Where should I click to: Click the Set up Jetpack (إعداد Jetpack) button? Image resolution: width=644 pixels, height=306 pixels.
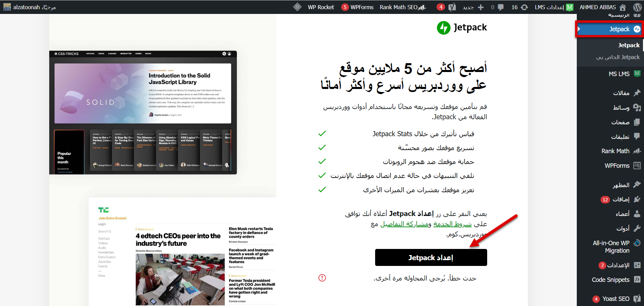pos(431,257)
